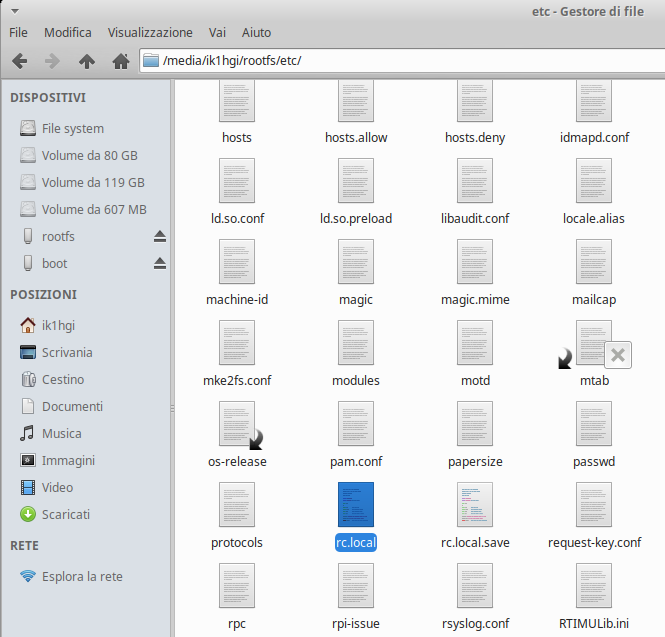Open the File menu
The height and width of the screenshot is (637, 665).
click(18, 33)
